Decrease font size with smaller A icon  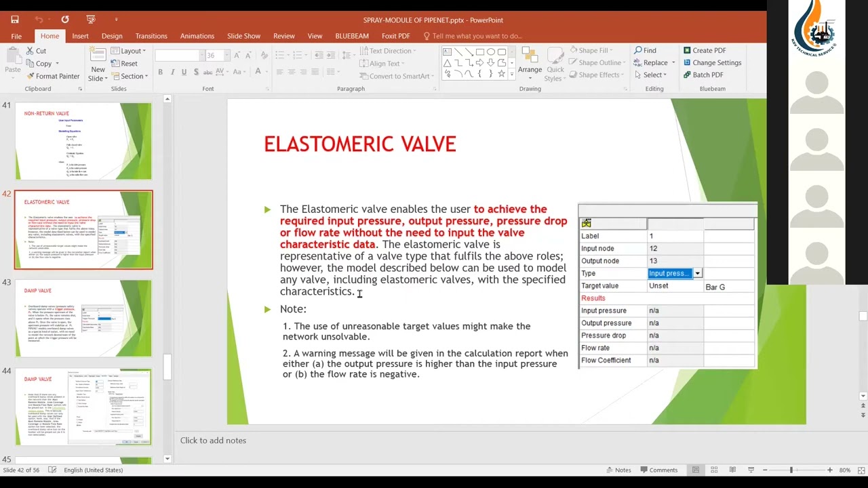[248, 55]
